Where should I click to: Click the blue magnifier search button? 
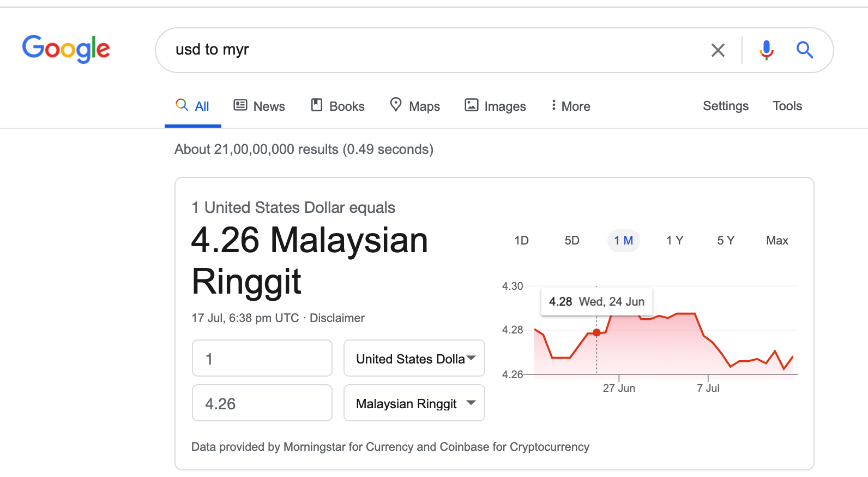[x=805, y=50]
